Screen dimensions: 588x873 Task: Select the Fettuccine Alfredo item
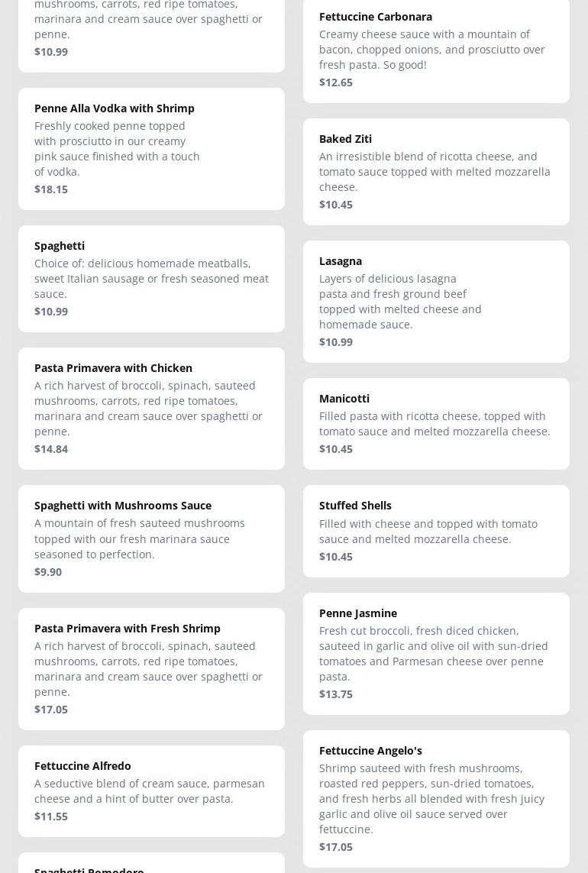point(82,766)
